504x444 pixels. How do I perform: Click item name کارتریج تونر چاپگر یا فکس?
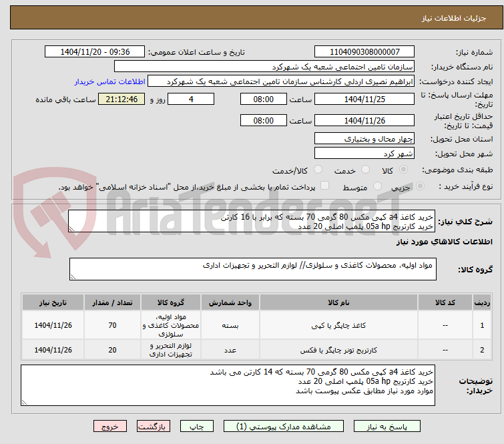[x=338, y=350]
